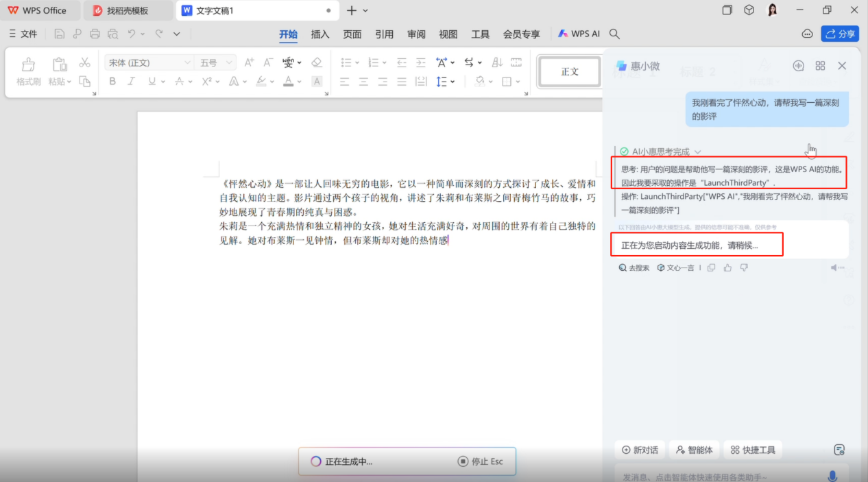The image size is (868, 482).
Task: Click the clear formatting eraser icon
Action: click(317, 62)
